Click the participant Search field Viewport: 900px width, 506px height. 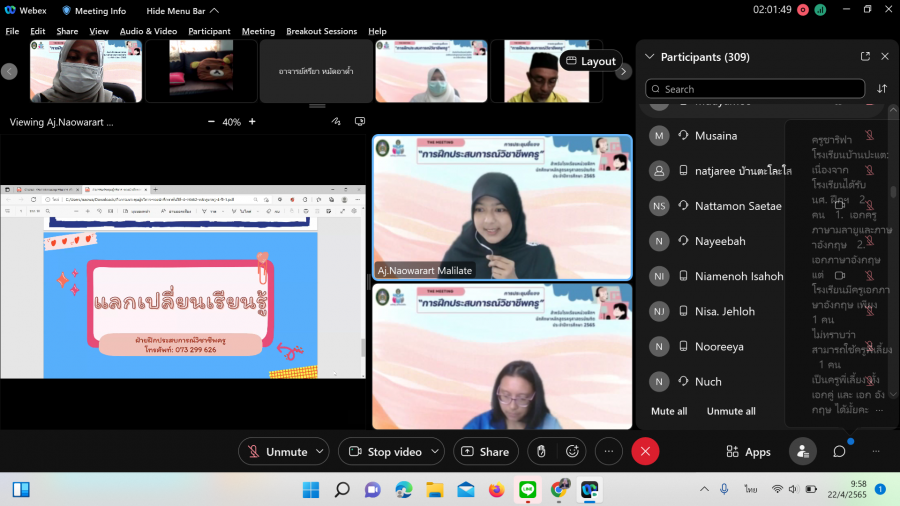coord(755,89)
